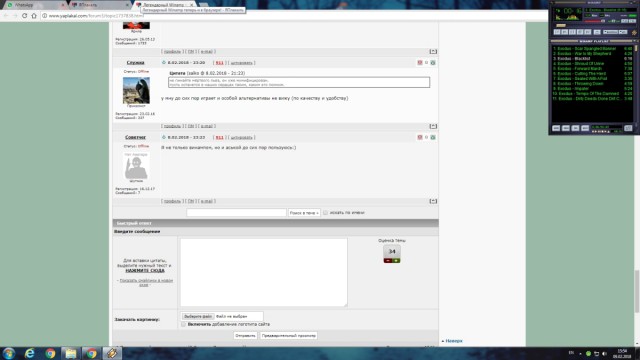Click the topic search text field
This screenshot has width=640, height=360.
(x=236, y=213)
